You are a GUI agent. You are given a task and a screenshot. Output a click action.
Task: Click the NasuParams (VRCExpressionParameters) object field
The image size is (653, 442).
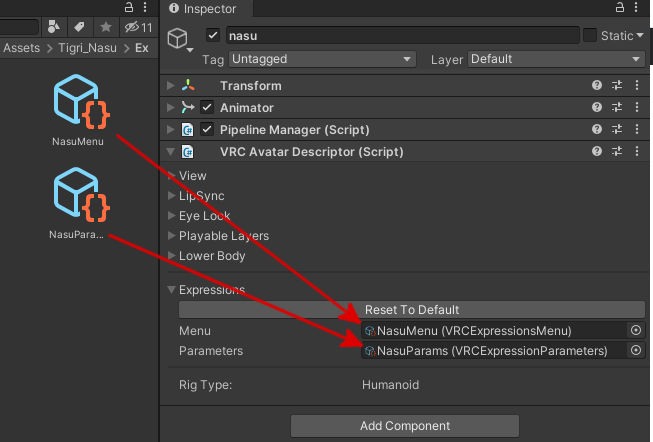pyautogui.click(x=493, y=350)
